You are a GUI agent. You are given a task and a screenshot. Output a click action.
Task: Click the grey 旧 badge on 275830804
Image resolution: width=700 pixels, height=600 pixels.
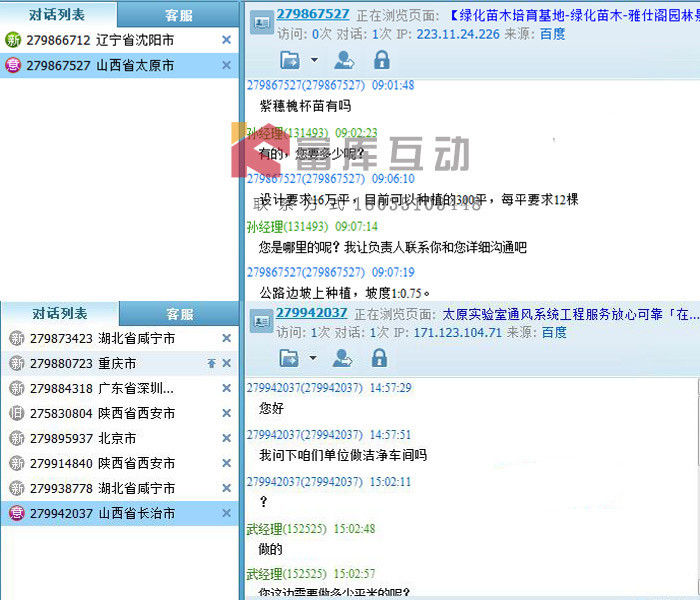[17, 413]
